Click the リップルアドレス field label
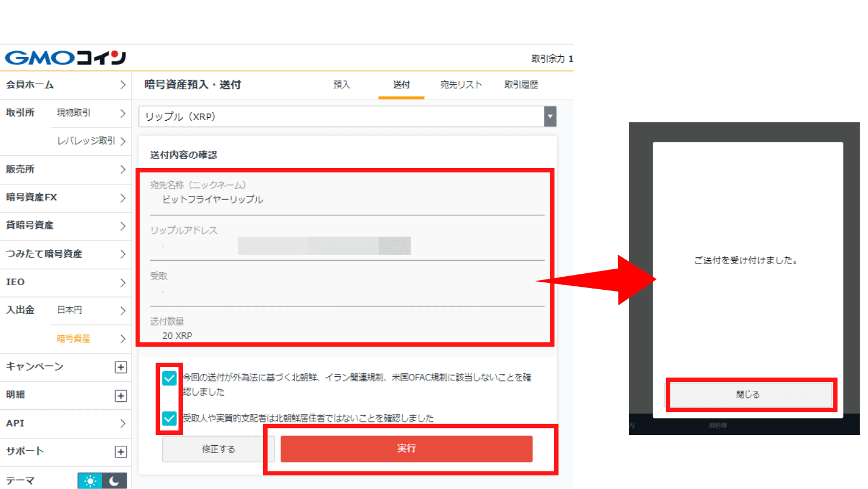The image size is (868, 489). click(184, 231)
